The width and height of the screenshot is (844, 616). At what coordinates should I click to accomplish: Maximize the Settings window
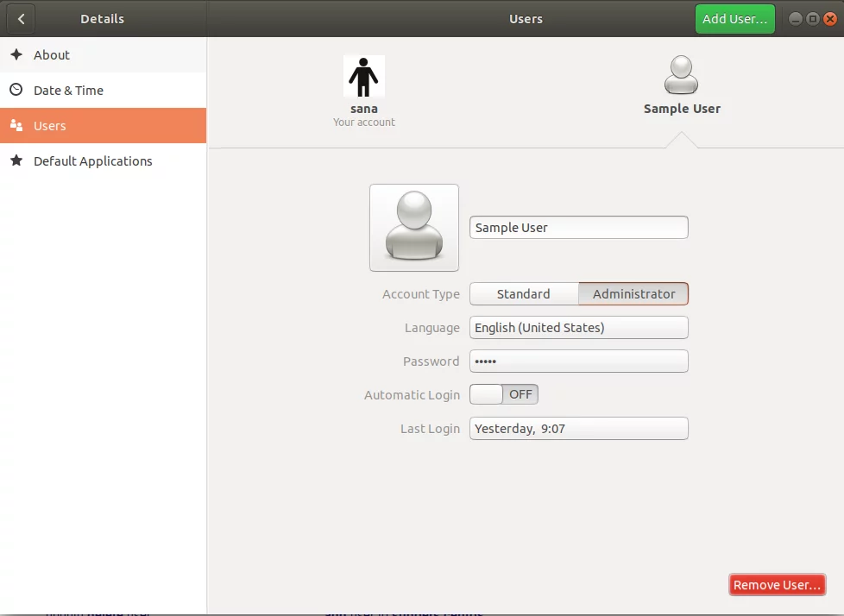813,19
